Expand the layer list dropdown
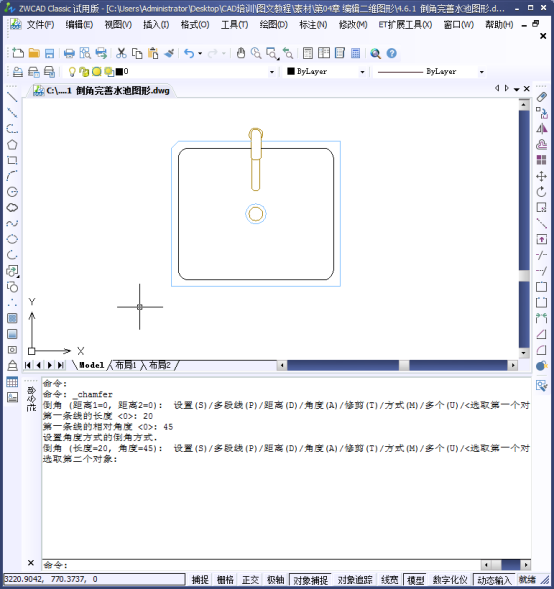554x589 pixels. coord(272,72)
